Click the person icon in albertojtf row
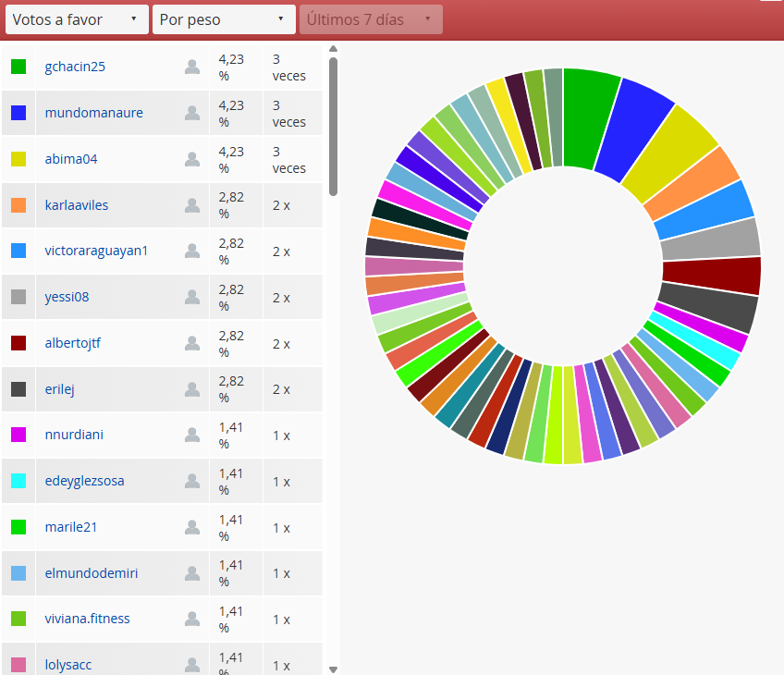Screen dimensions: 784x675 pos(192,343)
